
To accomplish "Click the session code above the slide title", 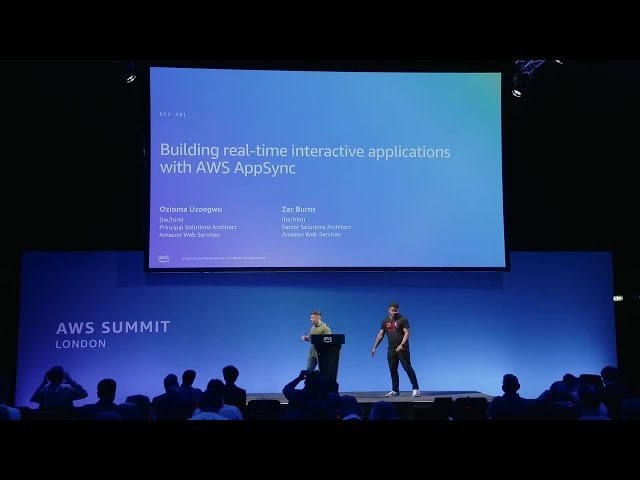I will coord(173,115).
